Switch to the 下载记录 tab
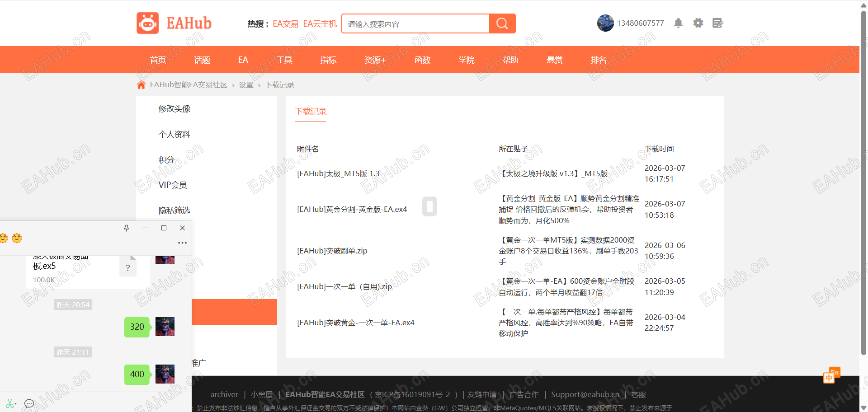 (310, 111)
